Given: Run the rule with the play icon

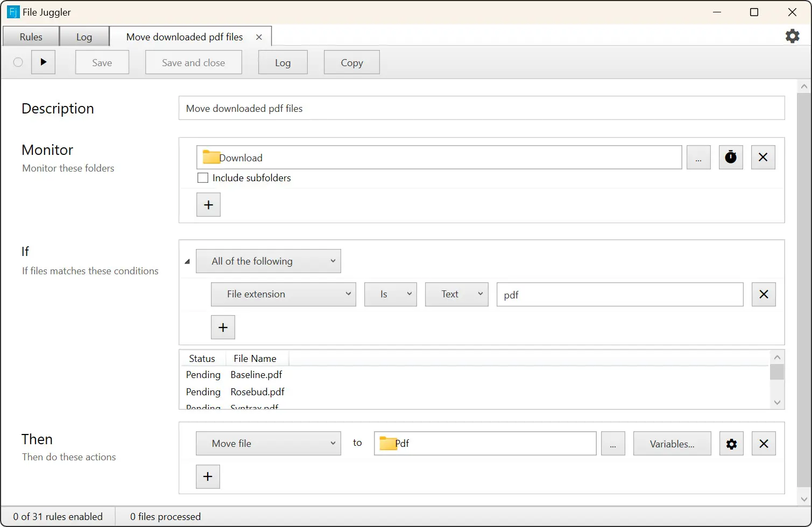Looking at the screenshot, I should pos(43,62).
